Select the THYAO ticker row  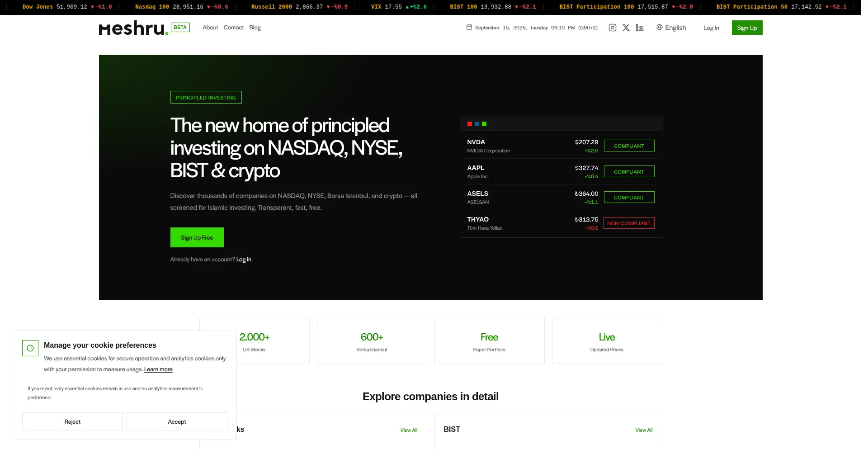pos(561,223)
